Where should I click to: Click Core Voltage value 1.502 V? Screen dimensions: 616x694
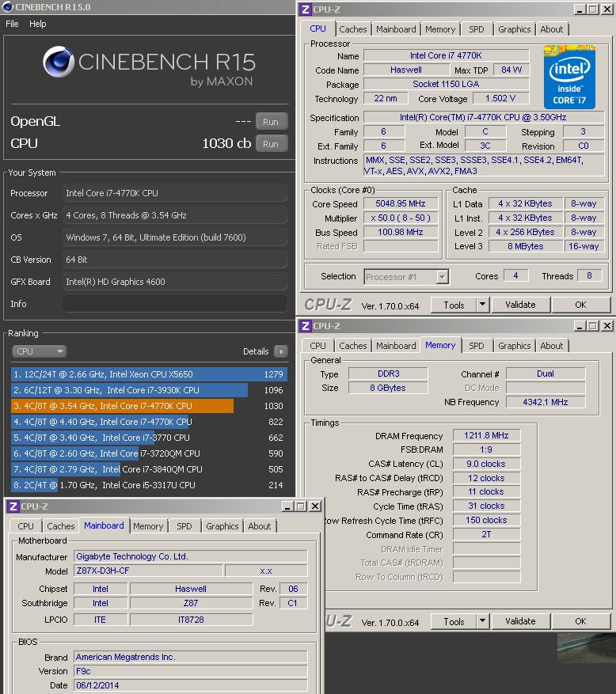click(501, 98)
